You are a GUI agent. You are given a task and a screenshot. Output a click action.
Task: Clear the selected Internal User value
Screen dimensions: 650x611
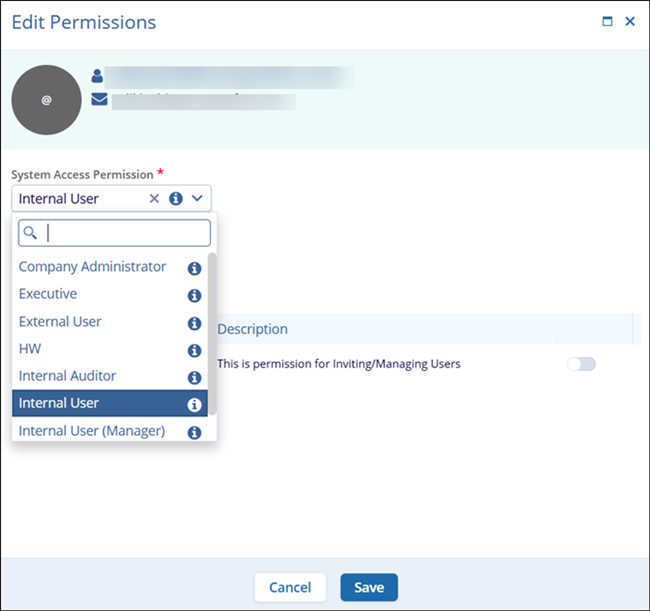(154, 199)
